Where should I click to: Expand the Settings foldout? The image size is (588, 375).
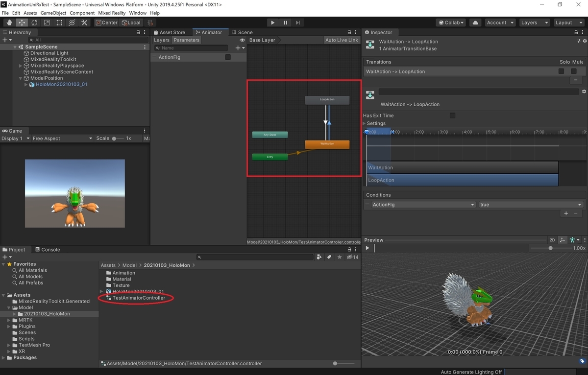point(364,123)
